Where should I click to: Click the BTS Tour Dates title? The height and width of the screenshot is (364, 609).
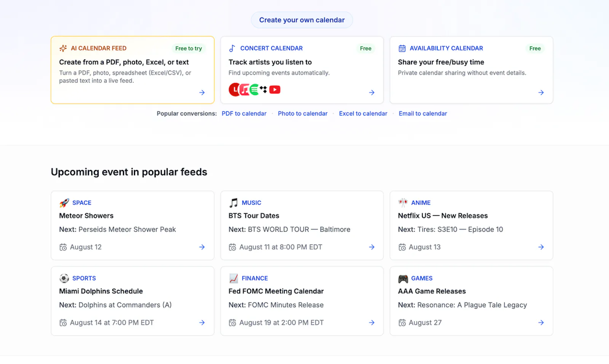(x=254, y=216)
